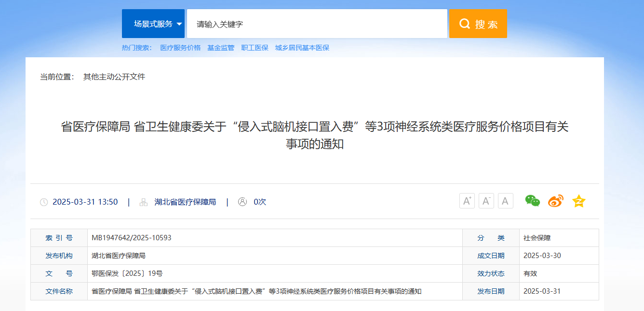Share to Qzone star icon

pos(578,201)
